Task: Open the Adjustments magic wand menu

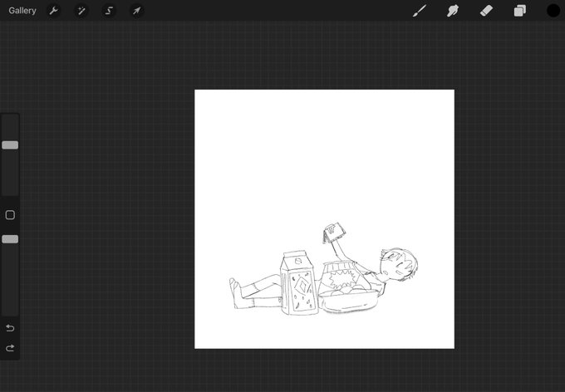Action: coord(81,11)
